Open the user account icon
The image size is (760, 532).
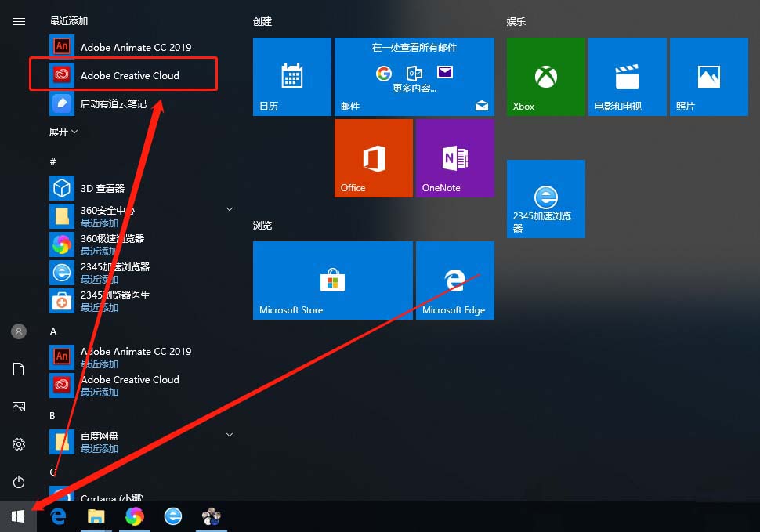[x=19, y=331]
